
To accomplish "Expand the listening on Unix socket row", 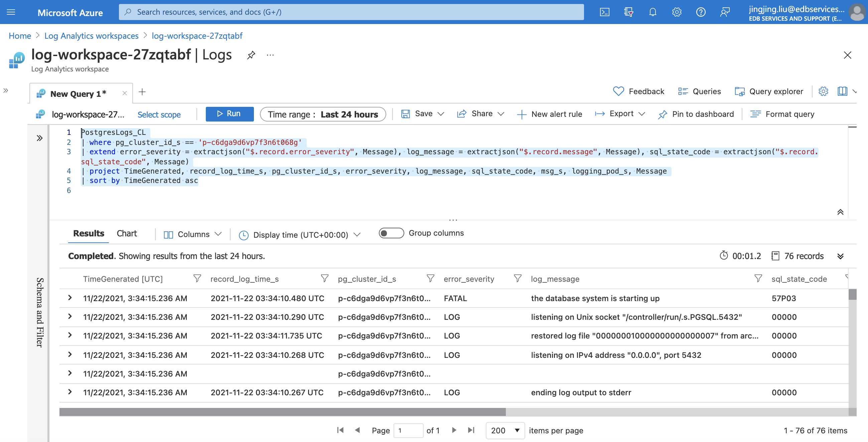I will (x=70, y=316).
